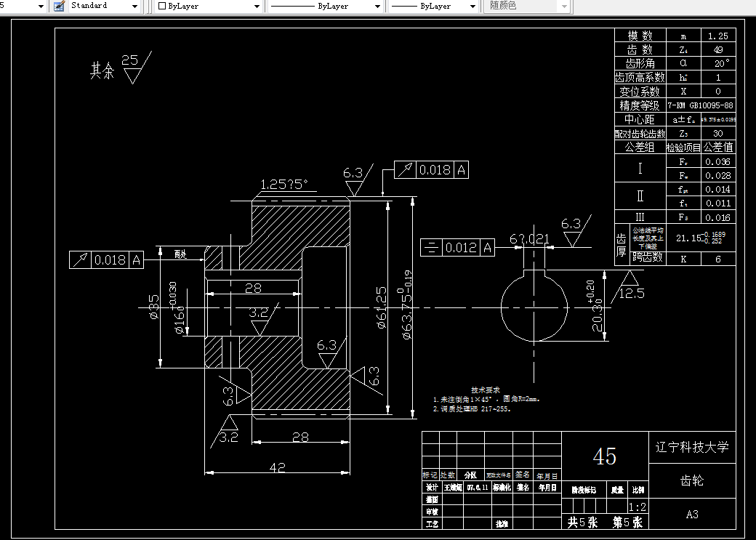Viewport: 756px width, 540px height.
Task: Select the left 0.018 A runout tolerance frame
Action: pos(107,260)
